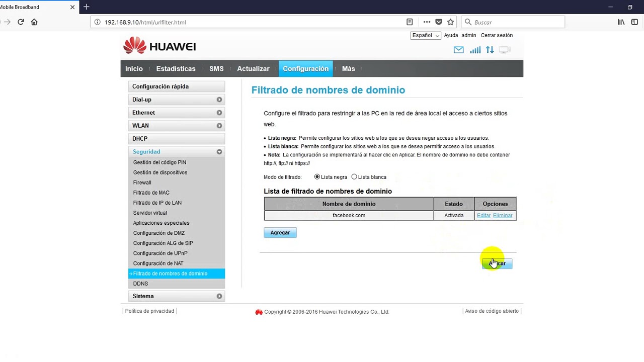Expand the Dial-up section
The height and width of the screenshot is (362, 644).
(x=176, y=100)
